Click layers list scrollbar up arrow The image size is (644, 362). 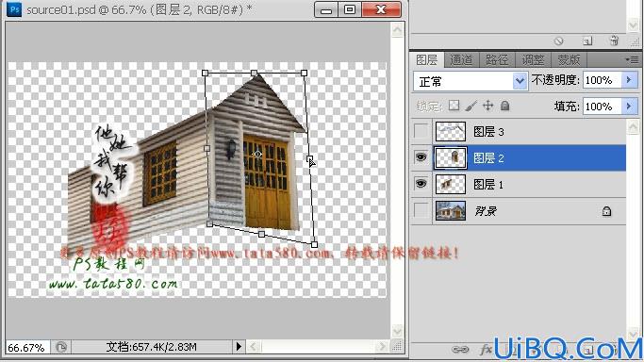pos(633,127)
